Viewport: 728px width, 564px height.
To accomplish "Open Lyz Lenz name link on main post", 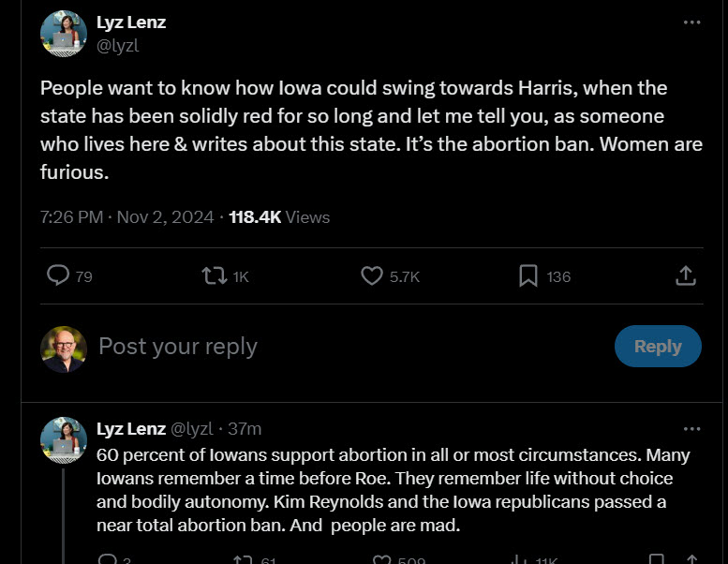I will [131, 22].
